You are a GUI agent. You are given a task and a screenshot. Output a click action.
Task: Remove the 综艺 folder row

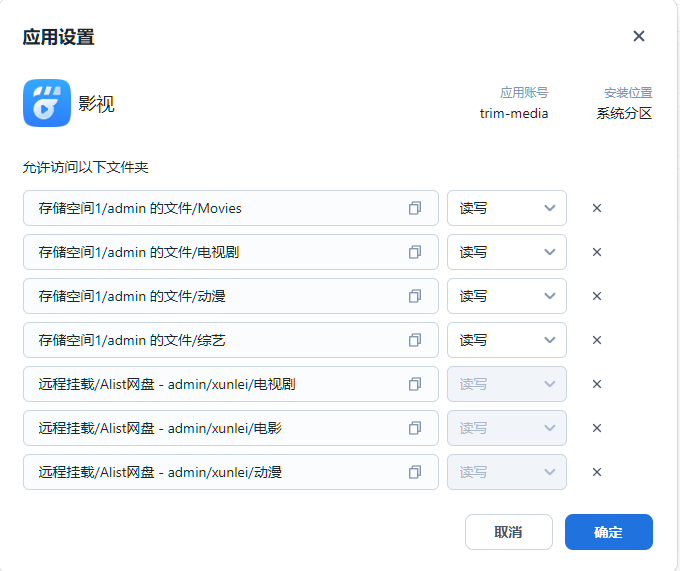597,340
